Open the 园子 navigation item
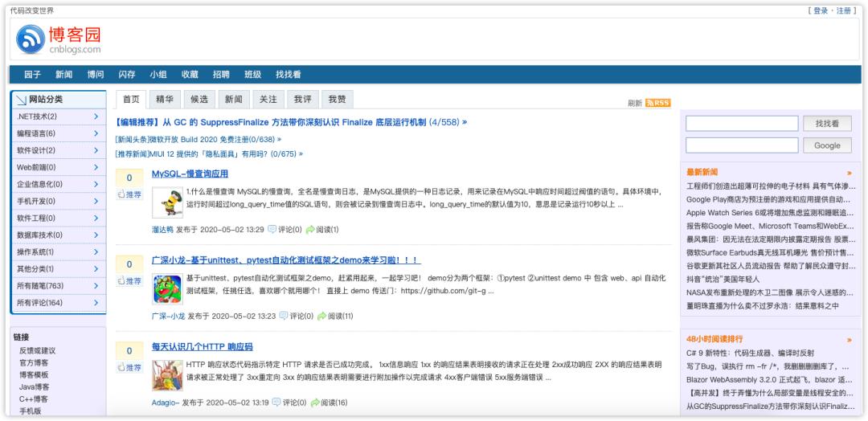 [33, 74]
